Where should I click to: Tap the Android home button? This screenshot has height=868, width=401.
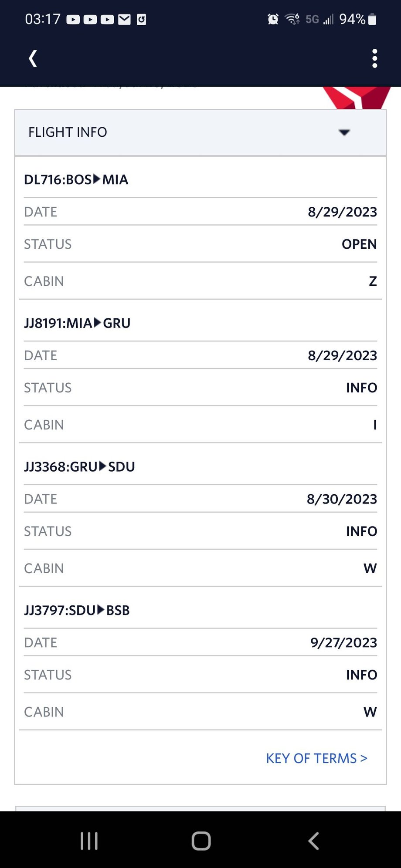tap(201, 841)
